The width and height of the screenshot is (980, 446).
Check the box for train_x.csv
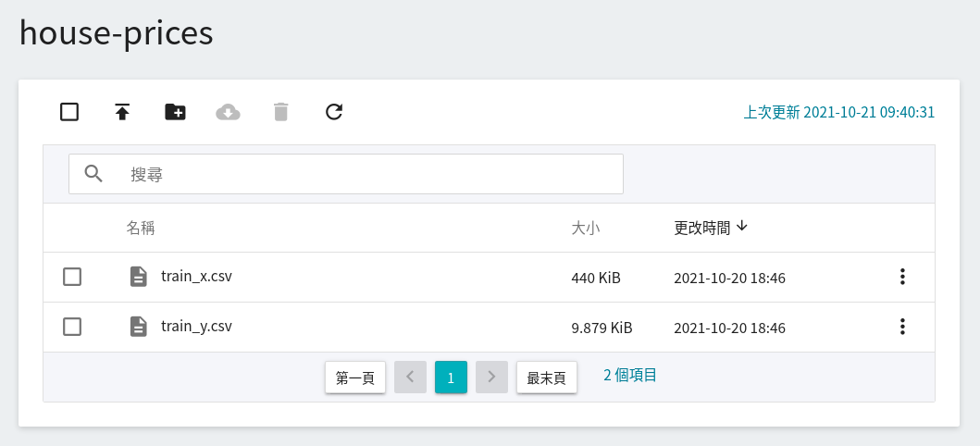[72, 277]
